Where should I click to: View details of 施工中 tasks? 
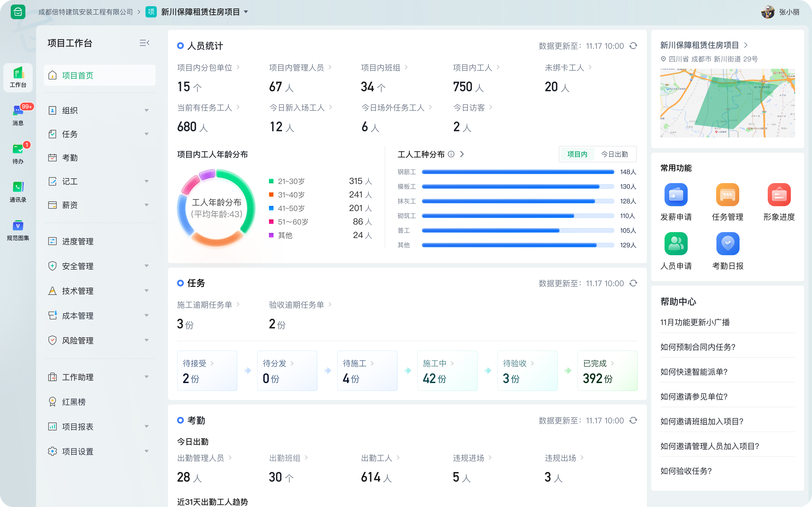(447, 370)
